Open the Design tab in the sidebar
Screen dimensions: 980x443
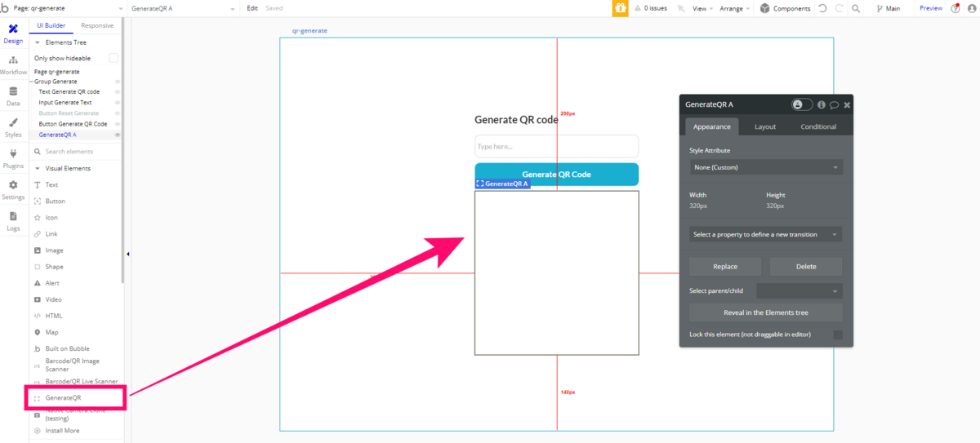point(13,33)
